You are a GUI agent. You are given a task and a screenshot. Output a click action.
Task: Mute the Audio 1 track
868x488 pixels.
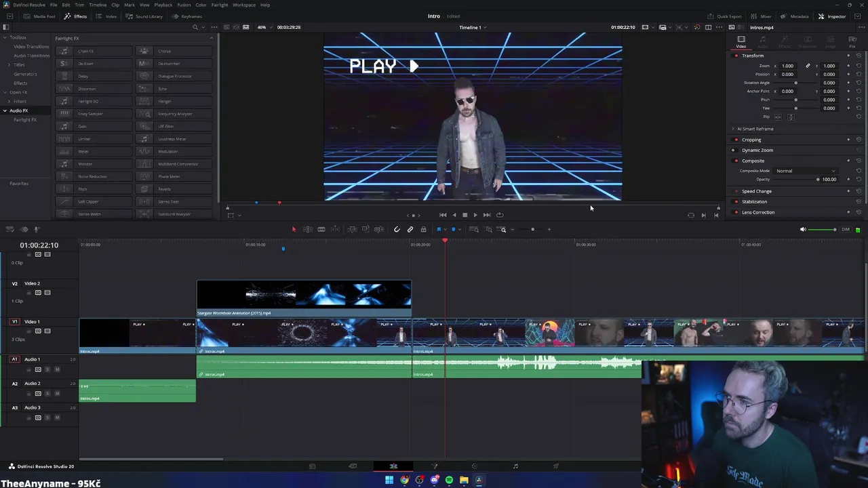click(x=57, y=369)
